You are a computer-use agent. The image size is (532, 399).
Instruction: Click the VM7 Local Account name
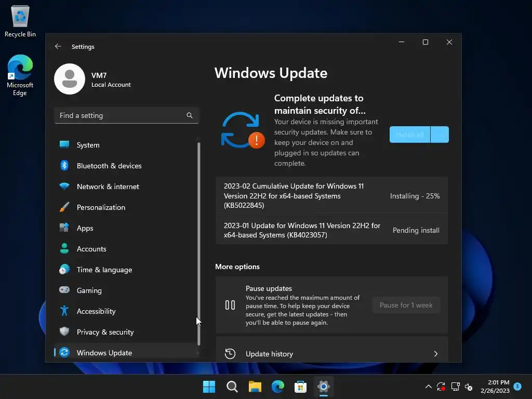coord(111,79)
